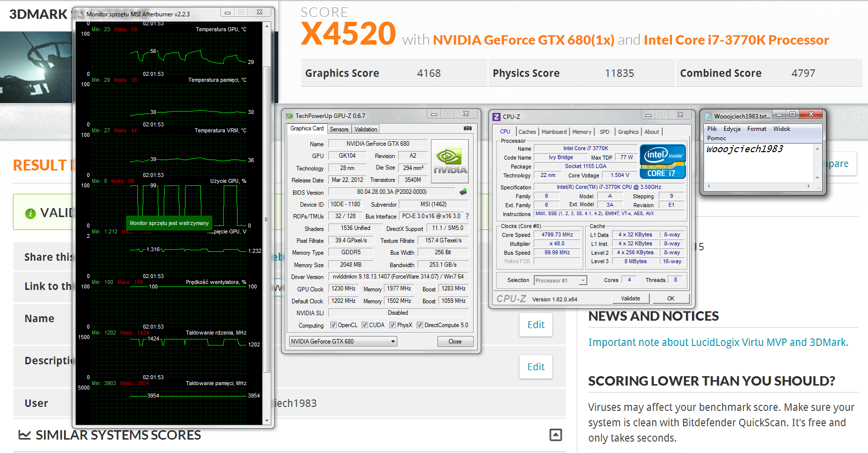The image size is (868, 453).
Task: Click the Physics Score 11835 value
Action: [620, 73]
